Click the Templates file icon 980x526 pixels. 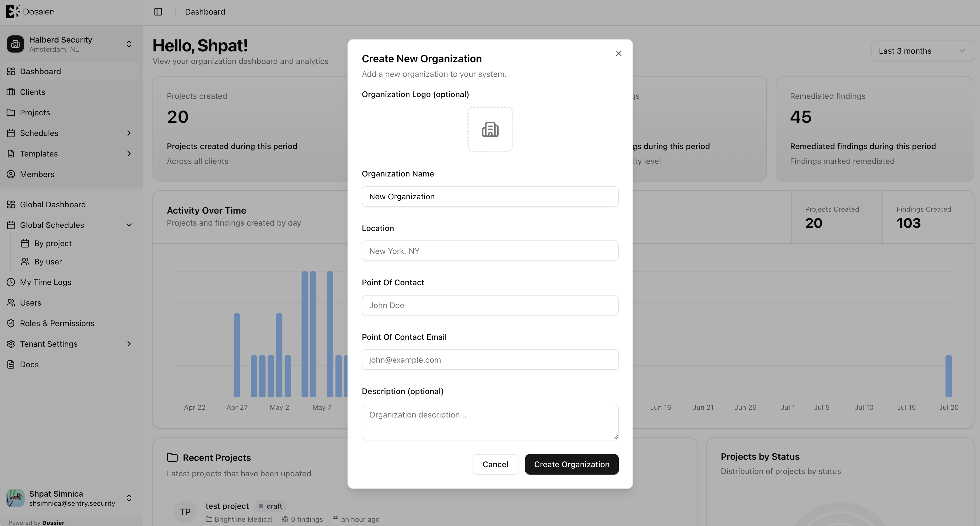coord(11,154)
